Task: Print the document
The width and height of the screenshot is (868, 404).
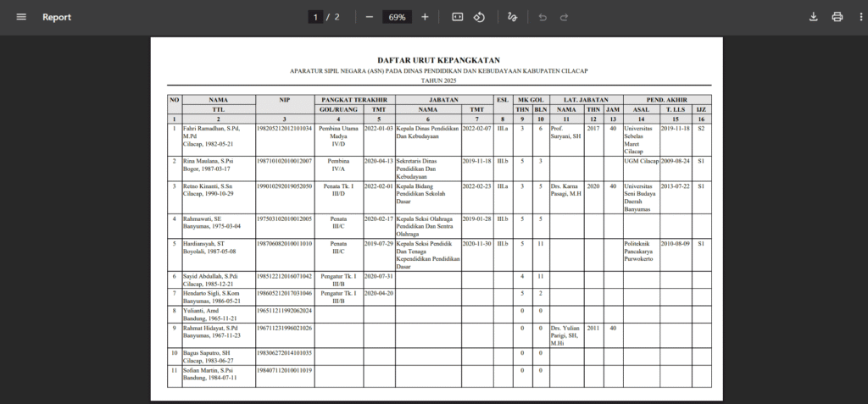Action: tap(837, 17)
